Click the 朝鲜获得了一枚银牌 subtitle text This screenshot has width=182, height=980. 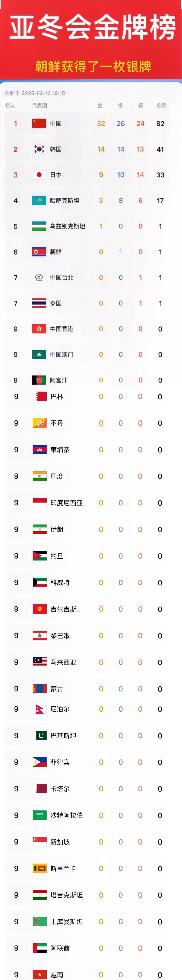click(93, 67)
